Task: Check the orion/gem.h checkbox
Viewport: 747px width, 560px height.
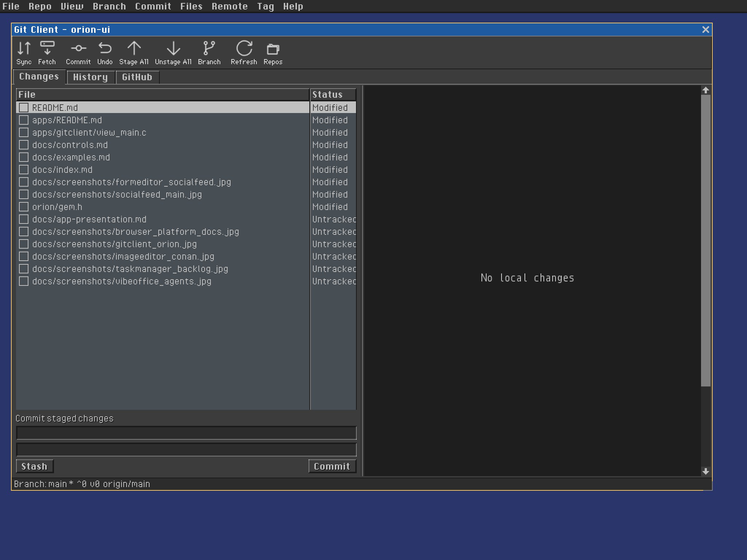Action: click(24, 207)
